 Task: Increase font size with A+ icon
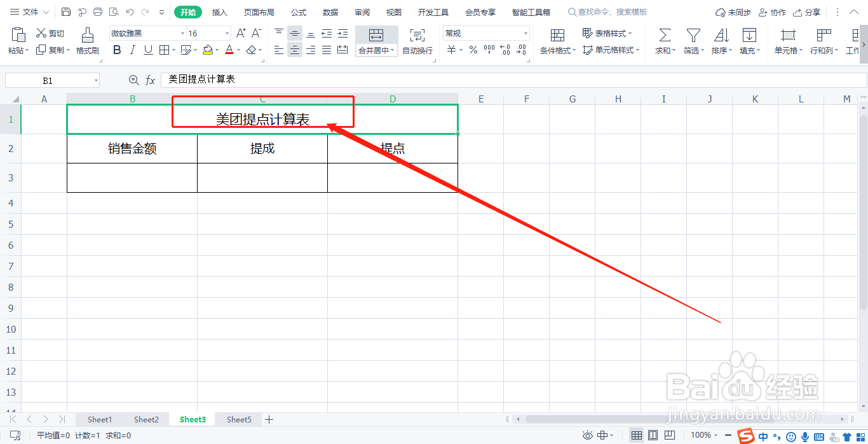(x=241, y=33)
